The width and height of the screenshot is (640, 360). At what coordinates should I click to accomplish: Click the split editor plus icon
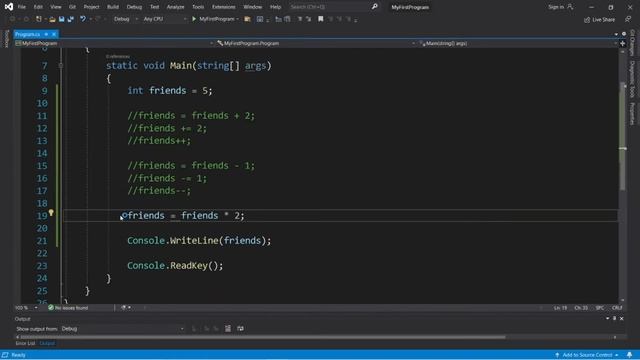coord(622,43)
